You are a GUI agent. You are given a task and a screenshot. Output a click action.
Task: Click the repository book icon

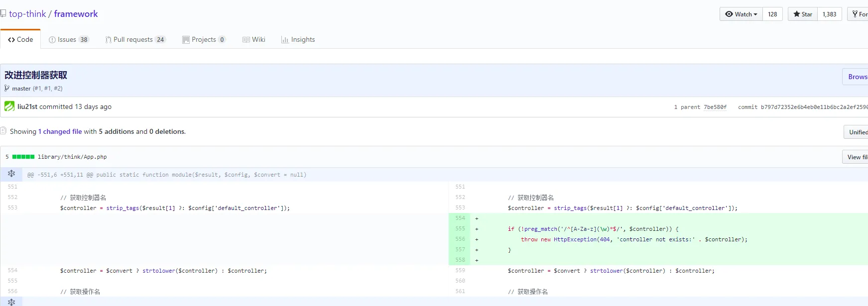pos(3,13)
